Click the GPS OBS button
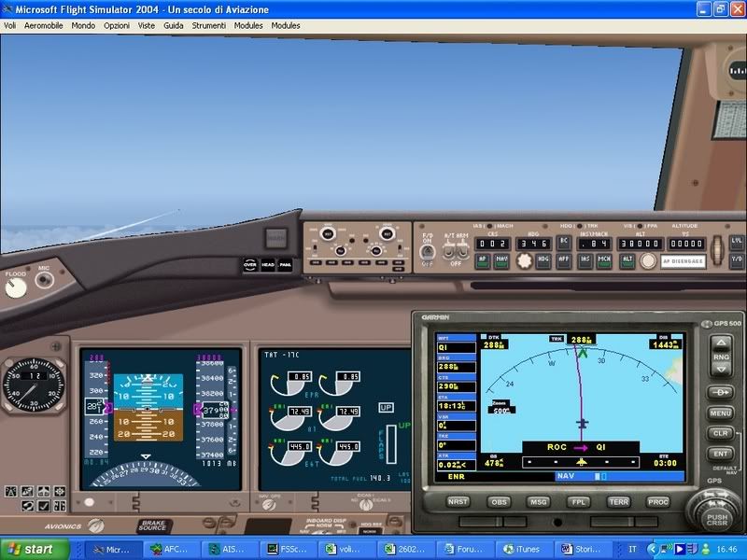 tap(499, 502)
